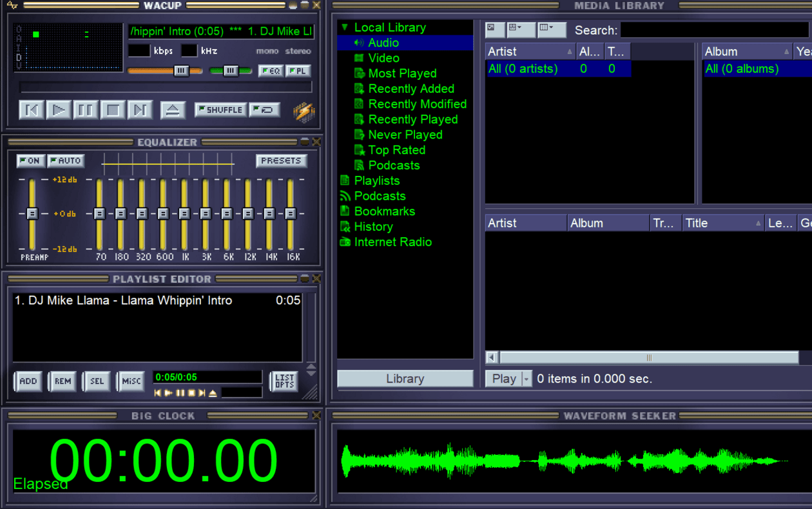Open the Play button dropdown arrow

coord(526,379)
